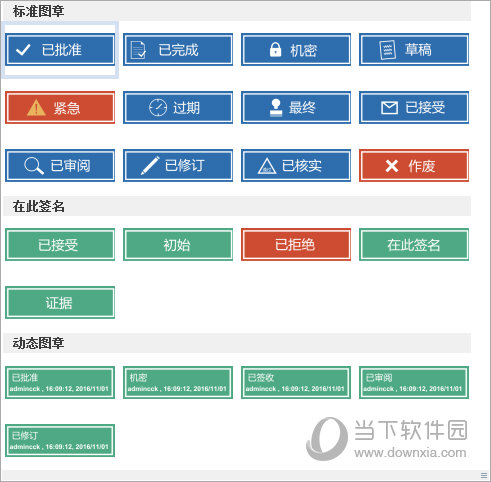Pick the red 已拒绝 rejected stamp
The height and width of the screenshot is (482, 491).
click(296, 244)
